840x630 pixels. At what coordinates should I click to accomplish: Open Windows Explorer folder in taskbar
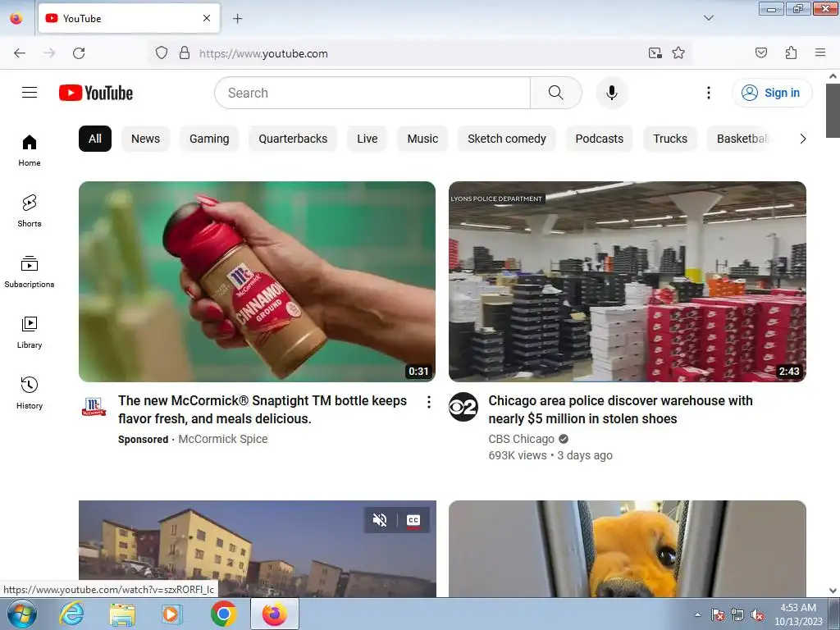point(122,614)
